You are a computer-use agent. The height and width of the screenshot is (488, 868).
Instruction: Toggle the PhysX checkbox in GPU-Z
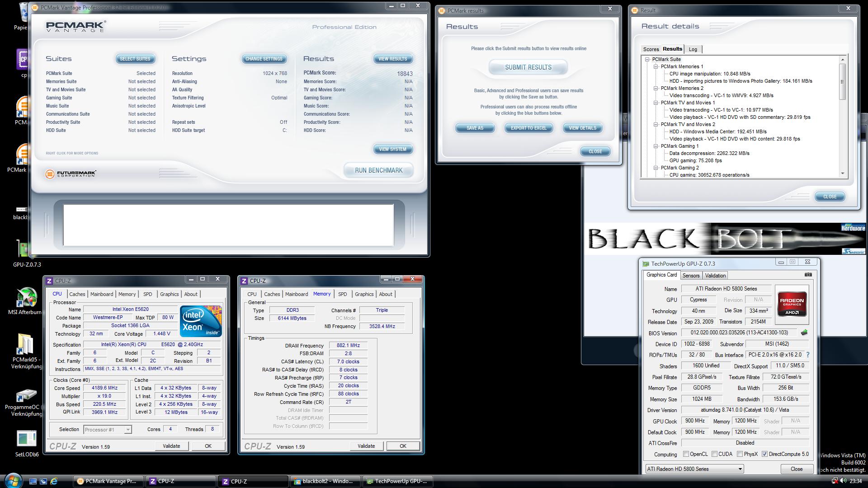pyautogui.click(x=740, y=454)
